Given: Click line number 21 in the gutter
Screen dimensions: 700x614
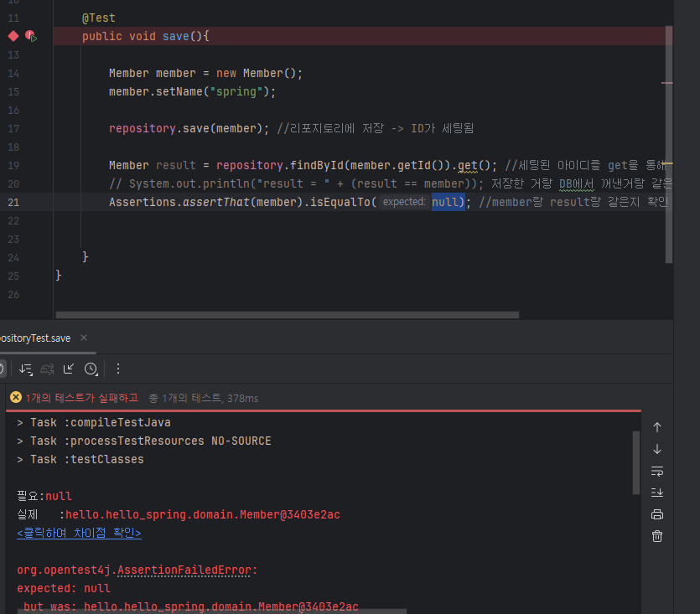Looking at the screenshot, I should (x=13, y=202).
